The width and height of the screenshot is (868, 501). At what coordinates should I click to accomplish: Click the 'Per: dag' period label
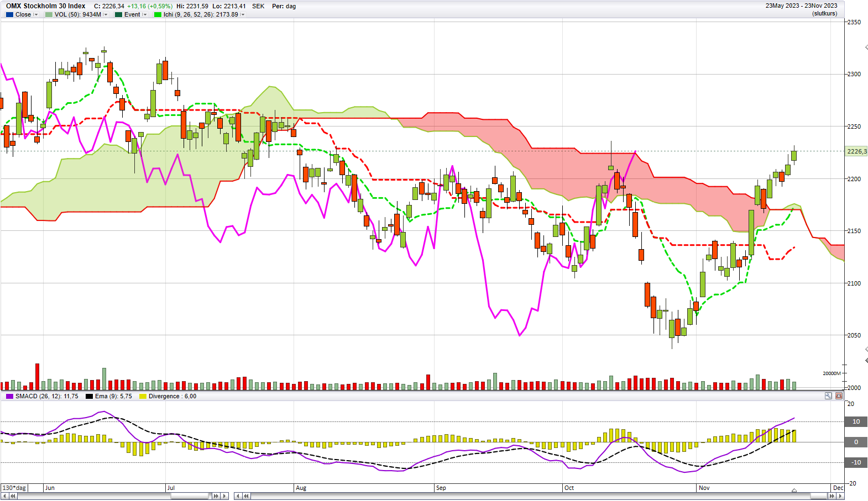click(284, 6)
